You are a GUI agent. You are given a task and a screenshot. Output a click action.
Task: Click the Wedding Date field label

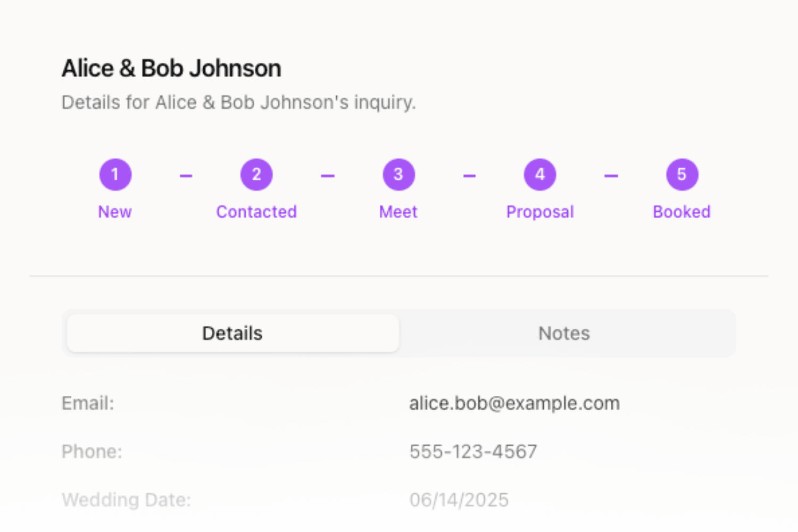coord(126,500)
